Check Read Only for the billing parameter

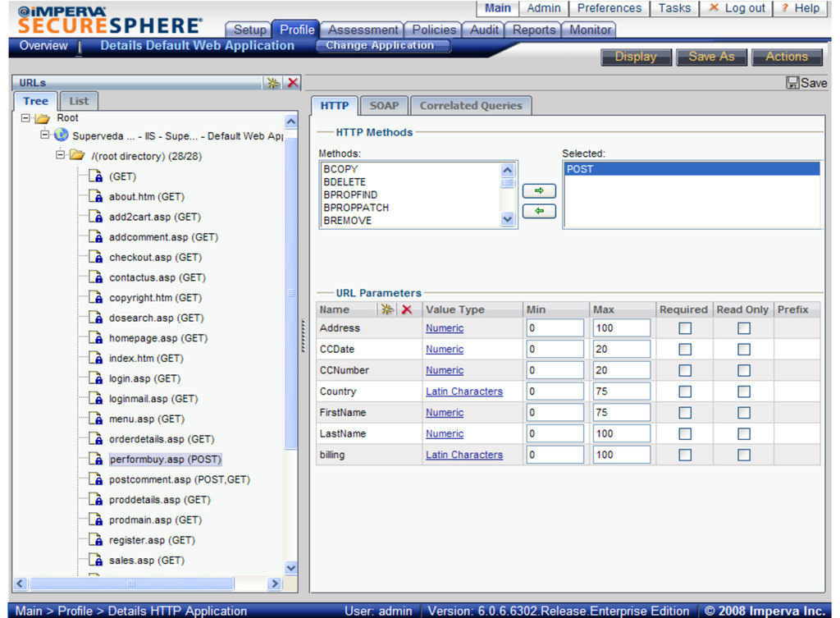point(743,455)
